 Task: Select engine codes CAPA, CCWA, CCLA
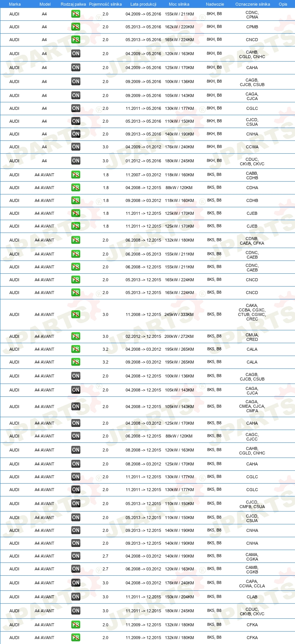click(x=252, y=584)
